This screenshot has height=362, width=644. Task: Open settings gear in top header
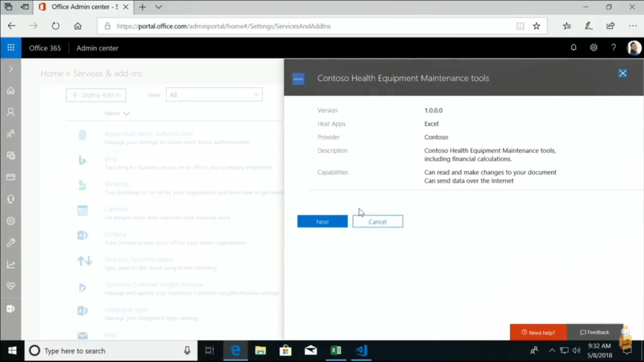593,48
